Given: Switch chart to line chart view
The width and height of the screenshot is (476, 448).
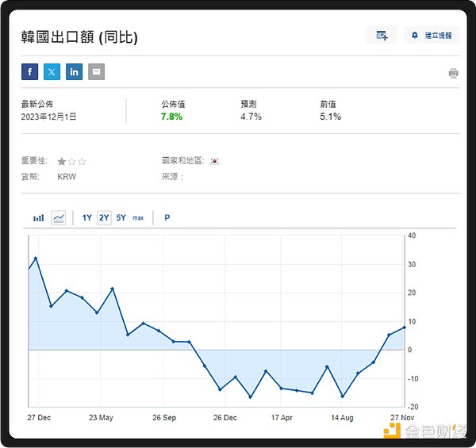Looking at the screenshot, I should click(58, 217).
